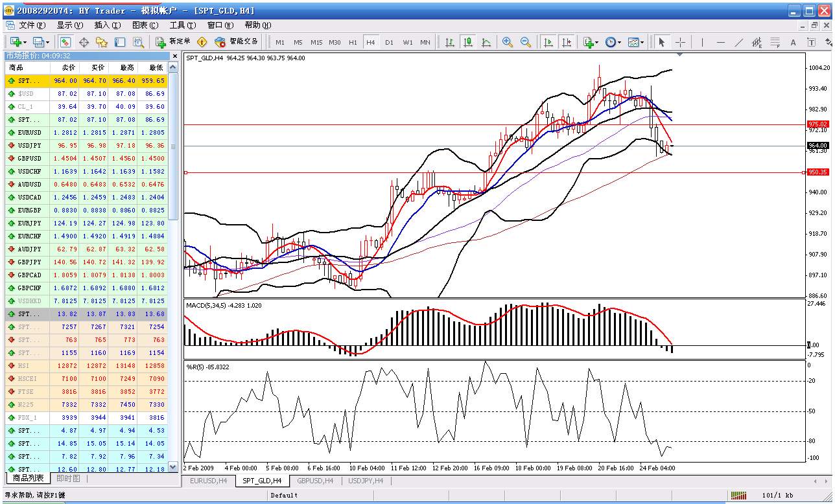Toggle chart shift icon

pyautogui.click(x=567, y=42)
